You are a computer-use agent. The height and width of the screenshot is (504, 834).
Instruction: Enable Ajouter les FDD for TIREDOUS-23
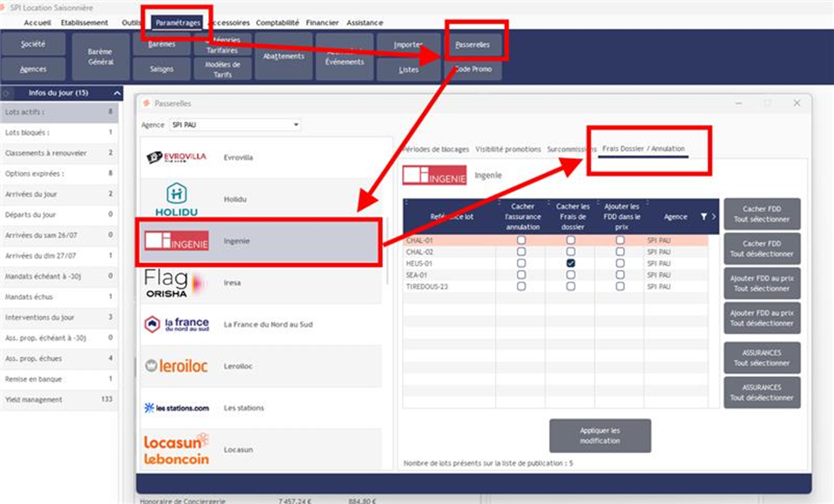point(620,286)
